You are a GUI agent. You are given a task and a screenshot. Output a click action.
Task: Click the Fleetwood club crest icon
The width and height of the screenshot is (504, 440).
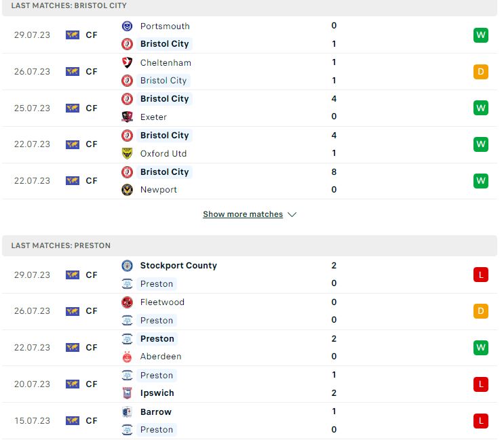[x=128, y=302]
